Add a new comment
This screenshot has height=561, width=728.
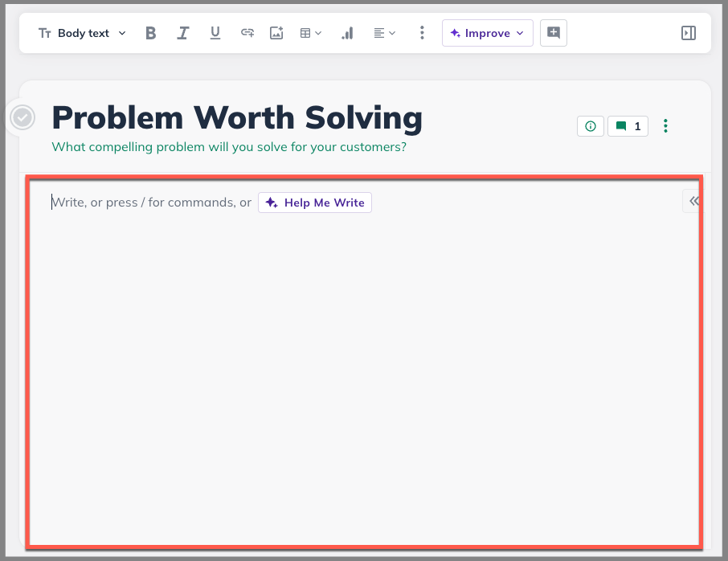(x=554, y=33)
